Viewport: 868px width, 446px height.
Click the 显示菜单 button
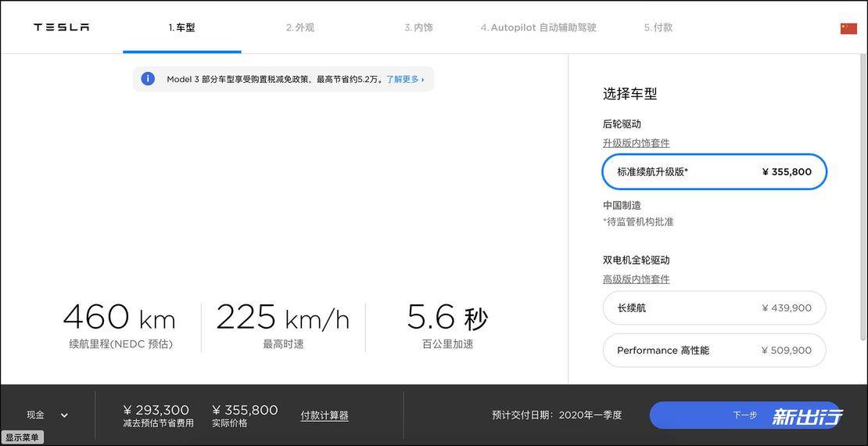(22, 437)
